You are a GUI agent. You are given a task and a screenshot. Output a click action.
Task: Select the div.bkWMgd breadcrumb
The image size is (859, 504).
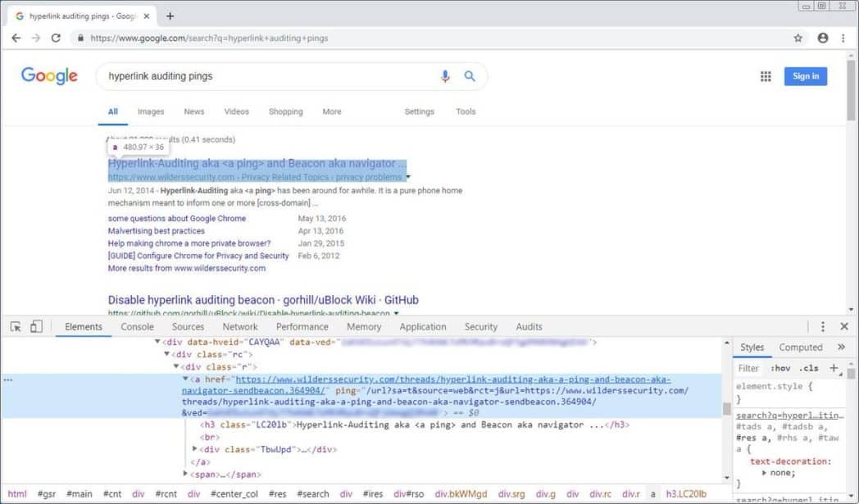coord(461,493)
